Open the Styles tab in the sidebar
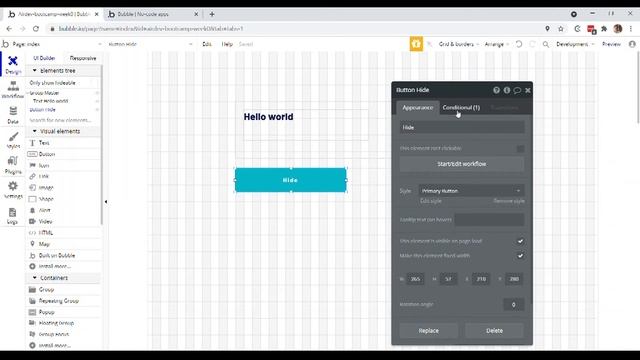 13,140
